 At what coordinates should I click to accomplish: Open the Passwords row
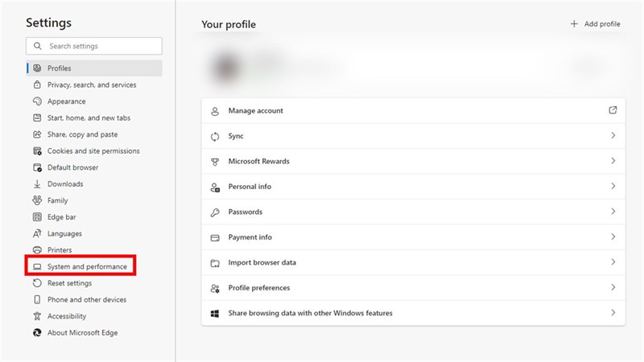pos(413,212)
